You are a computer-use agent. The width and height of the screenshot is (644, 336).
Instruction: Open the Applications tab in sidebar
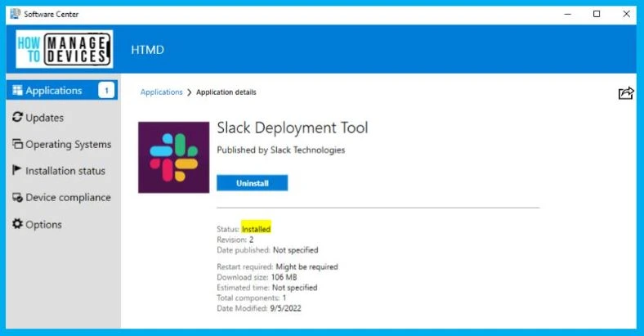61,91
